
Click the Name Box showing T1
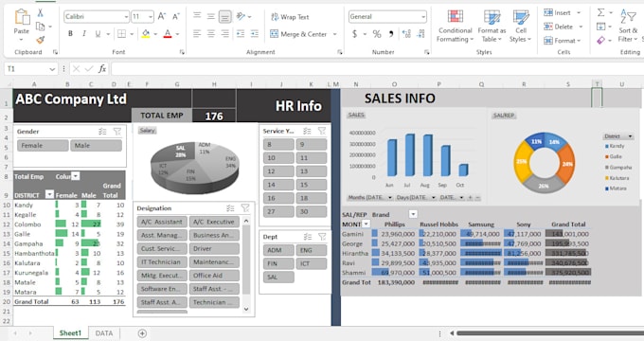tap(30, 68)
